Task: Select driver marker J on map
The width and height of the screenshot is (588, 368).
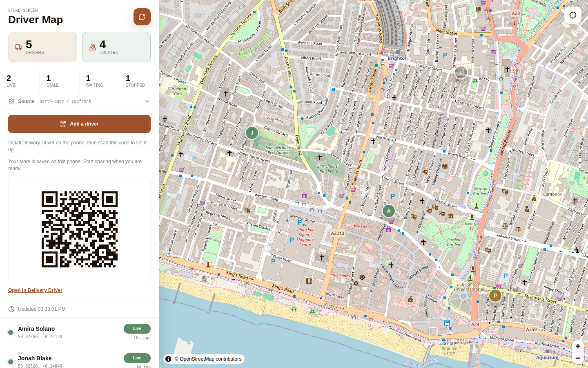Action: (x=252, y=132)
